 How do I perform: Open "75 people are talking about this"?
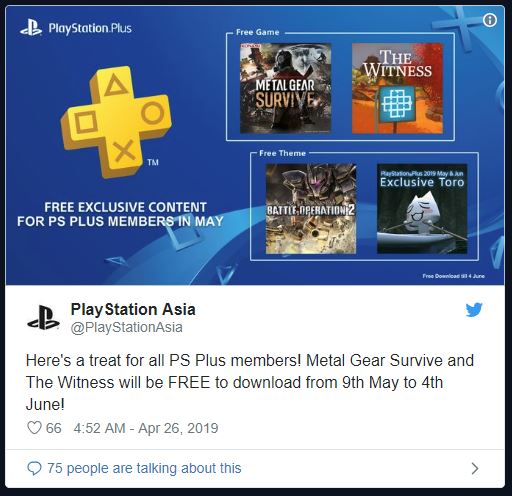(144, 468)
